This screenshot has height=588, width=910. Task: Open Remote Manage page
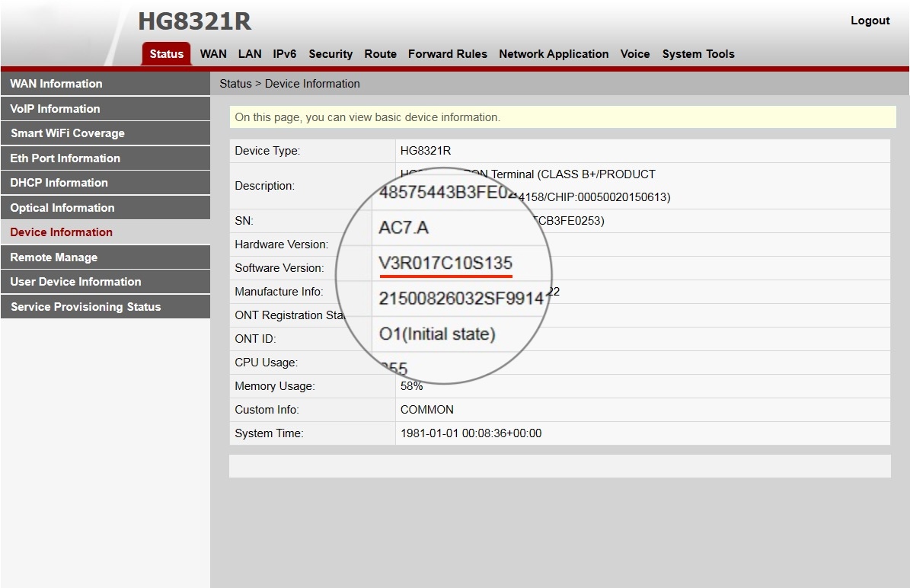pos(105,257)
